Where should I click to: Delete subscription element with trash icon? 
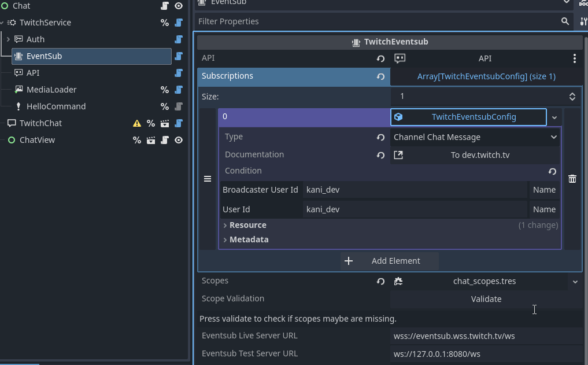click(572, 179)
